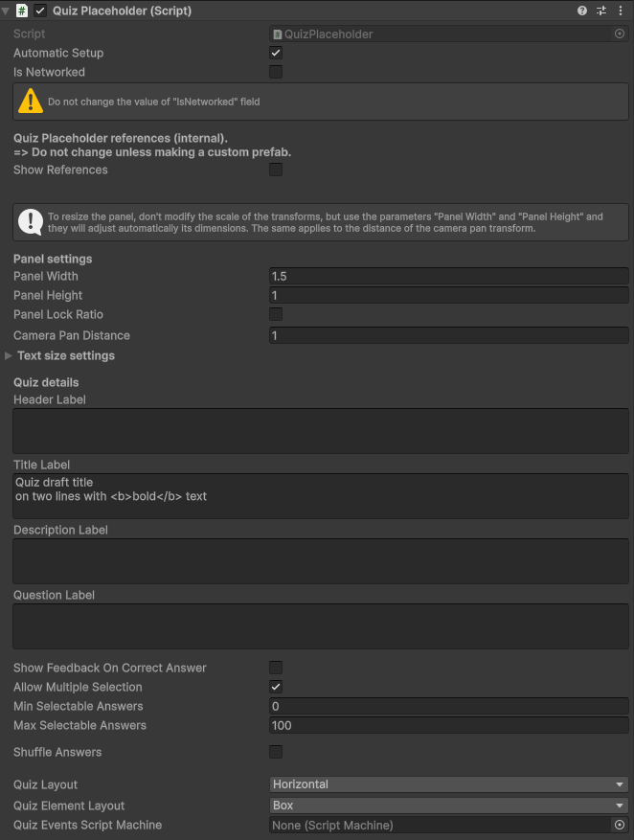This screenshot has height=840, width=634.
Task: Open object picker for Quiz Events Script Machine
Action: click(620, 825)
